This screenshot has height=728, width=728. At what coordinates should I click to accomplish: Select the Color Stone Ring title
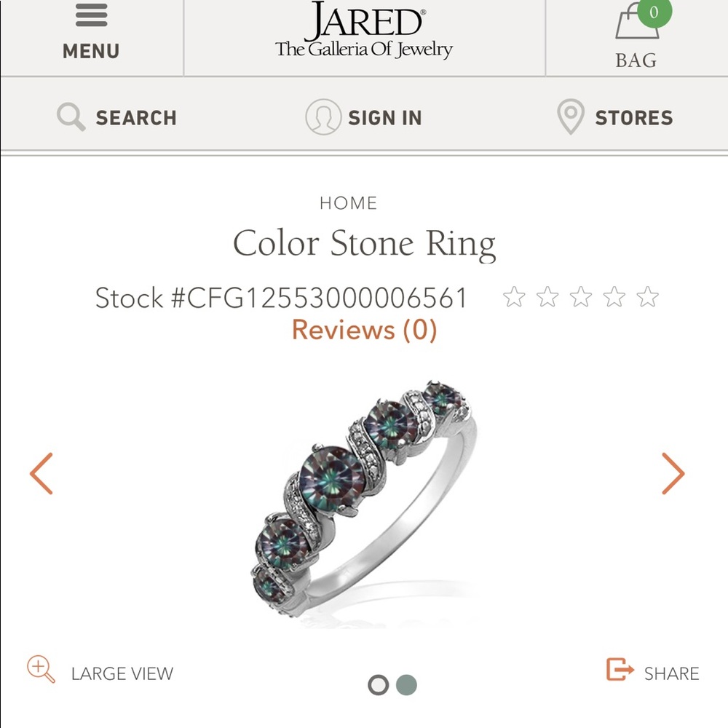coord(364,243)
